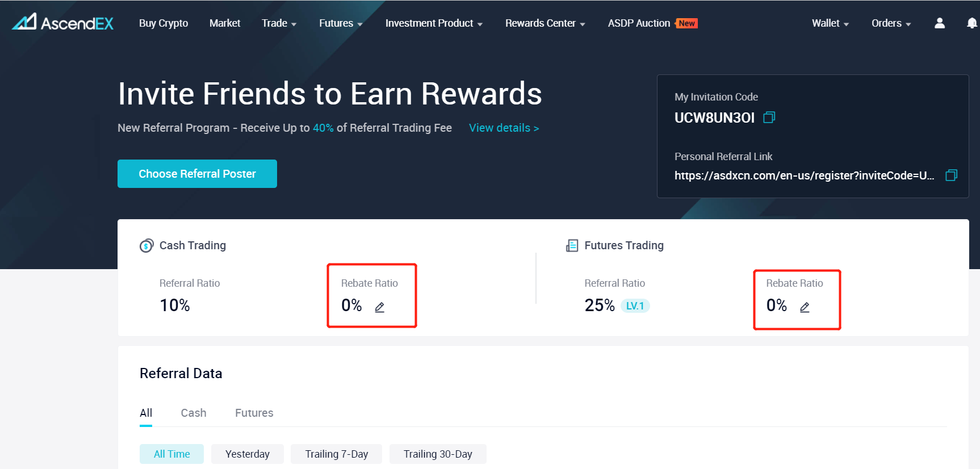Screen dimensions: 980x469
Task: Expand the Investment Product menu
Action: [434, 23]
